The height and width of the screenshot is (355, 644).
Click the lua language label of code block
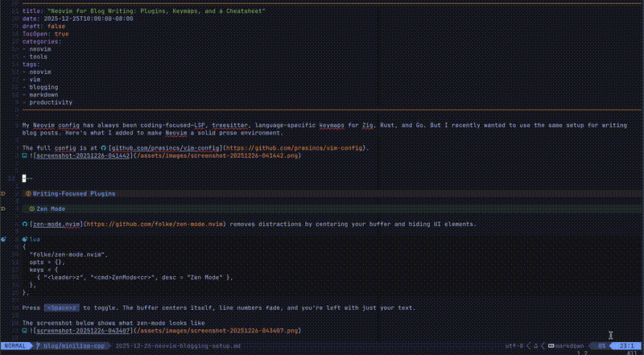coord(35,239)
